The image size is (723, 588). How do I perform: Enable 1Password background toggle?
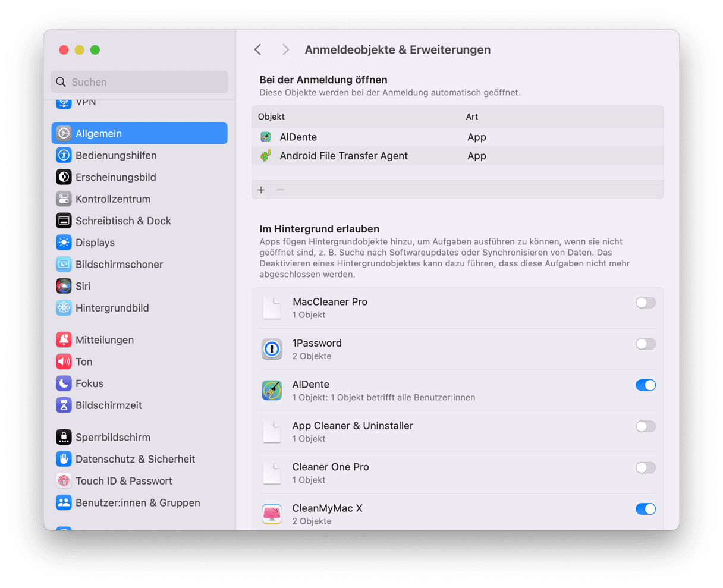(x=645, y=344)
